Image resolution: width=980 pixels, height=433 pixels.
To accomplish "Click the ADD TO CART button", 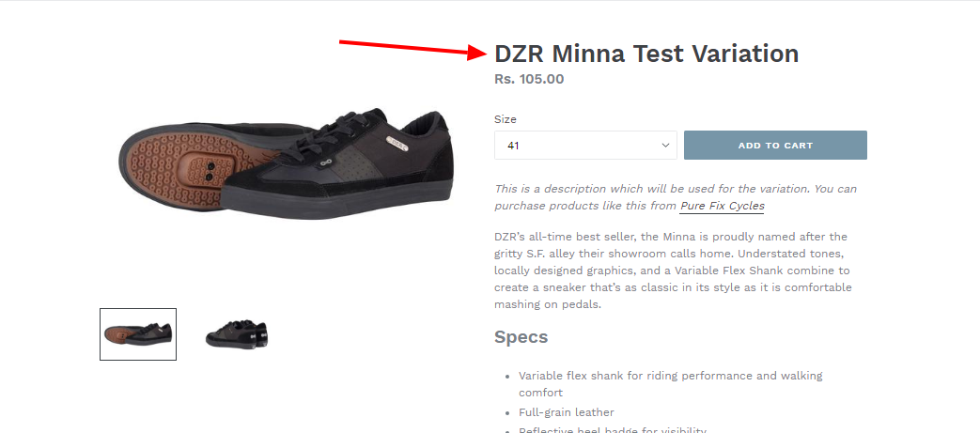I will click(775, 145).
